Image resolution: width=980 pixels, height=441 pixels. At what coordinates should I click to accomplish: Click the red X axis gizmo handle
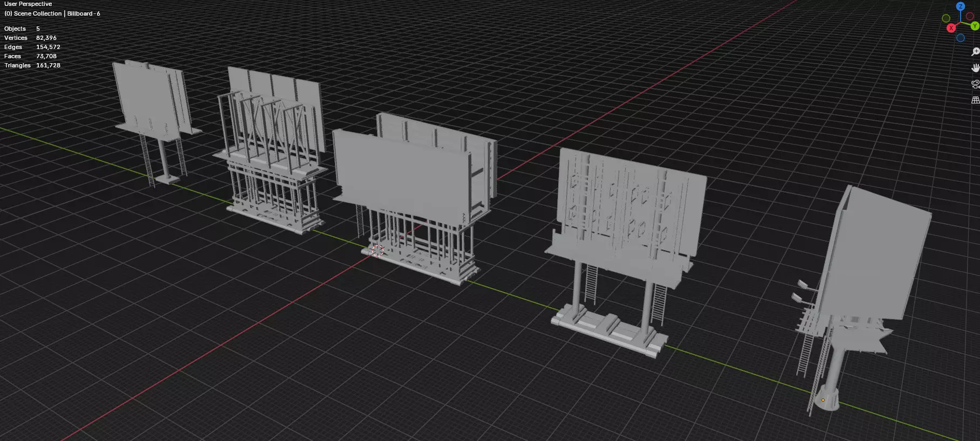point(951,28)
